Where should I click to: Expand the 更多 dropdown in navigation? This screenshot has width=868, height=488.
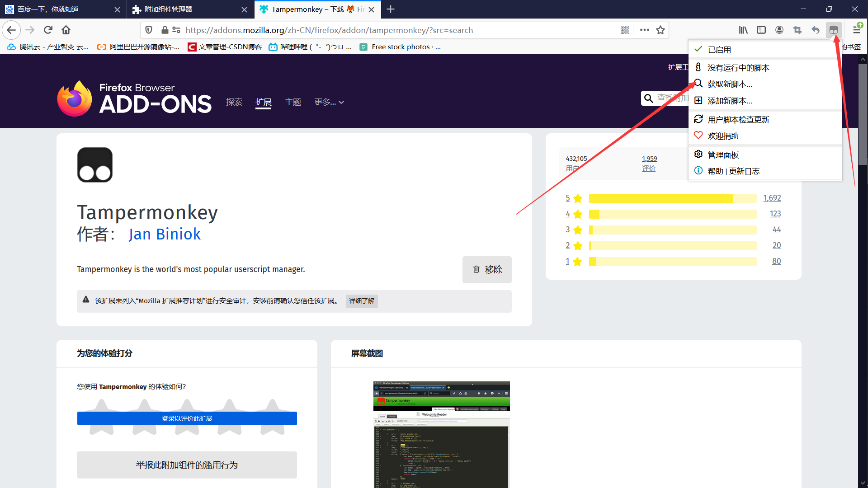click(x=329, y=103)
